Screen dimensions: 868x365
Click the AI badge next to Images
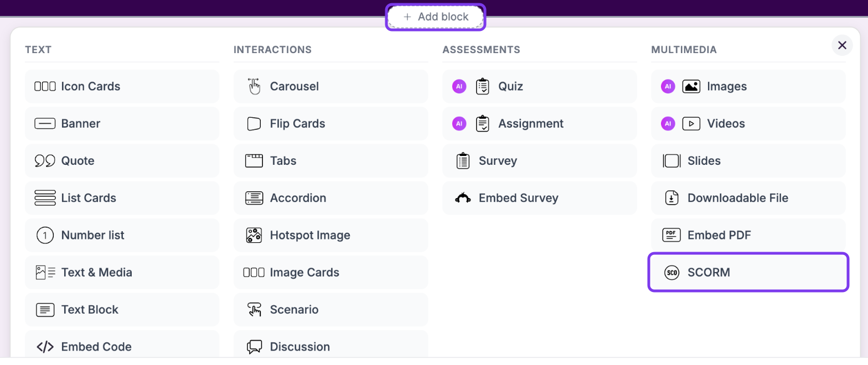click(668, 86)
